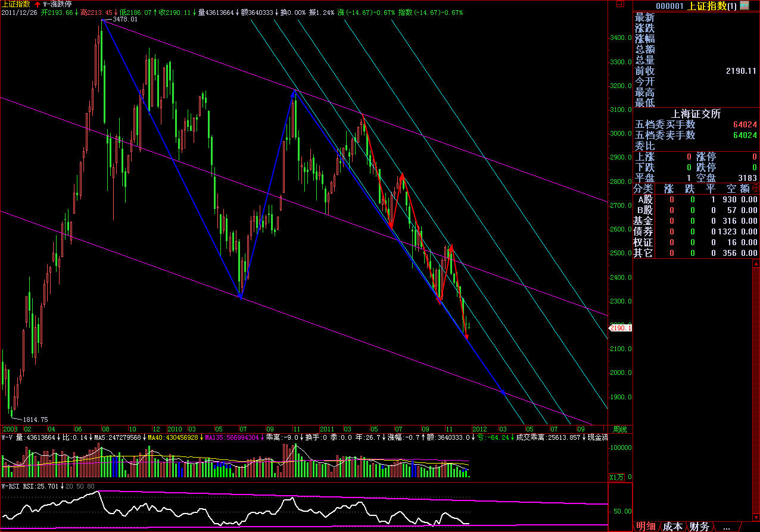Select the 基金 row in category table
This screenshot has height=532, width=760.
pos(643,221)
